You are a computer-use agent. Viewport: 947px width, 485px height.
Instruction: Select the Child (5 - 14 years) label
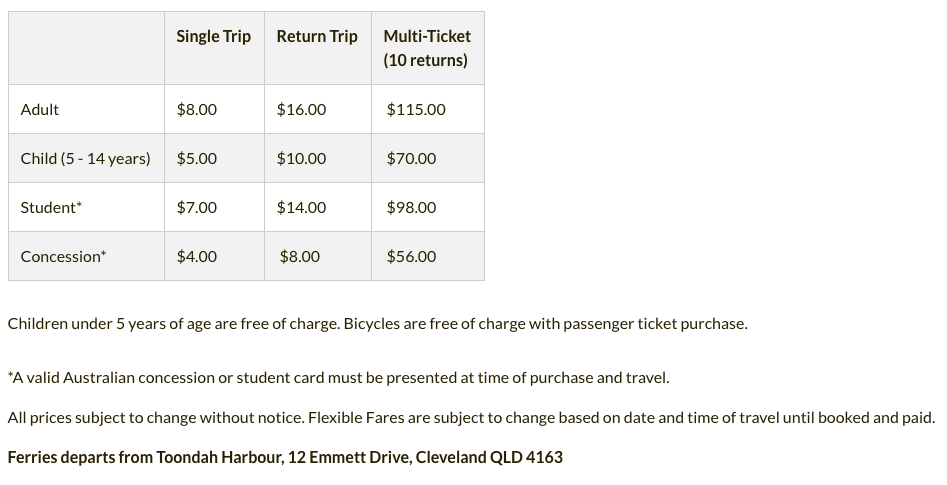[85, 159]
